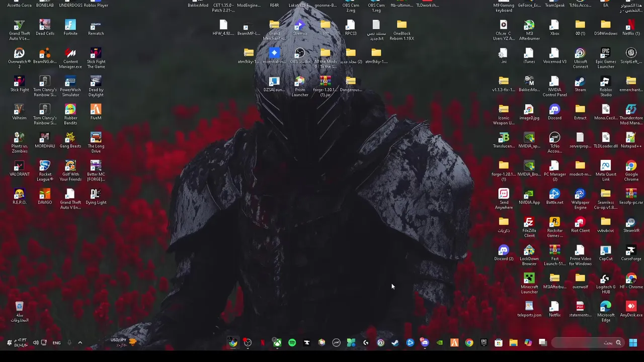This screenshot has width=644, height=362.
Task: Show hidden system tray icons
Action: (80, 343)
